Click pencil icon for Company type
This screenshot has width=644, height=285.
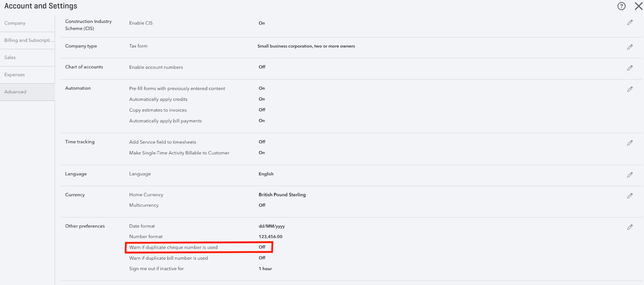(630, 47)
